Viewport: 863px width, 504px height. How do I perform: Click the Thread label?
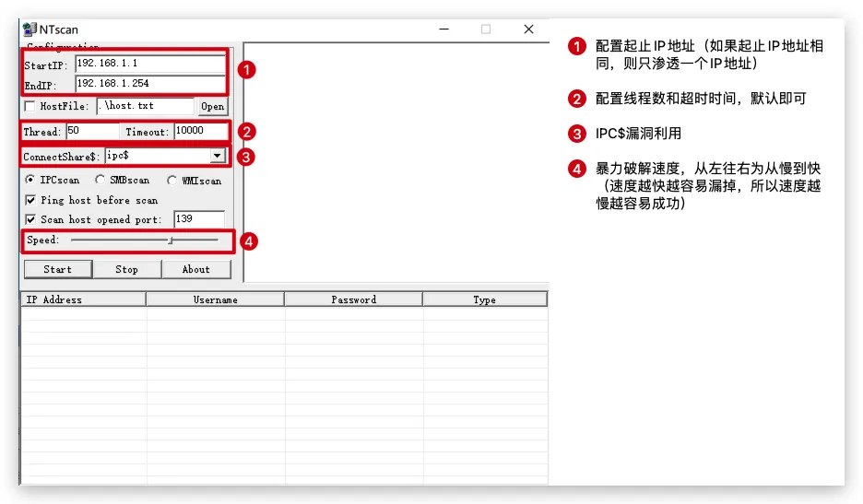(x=41, y=132)
